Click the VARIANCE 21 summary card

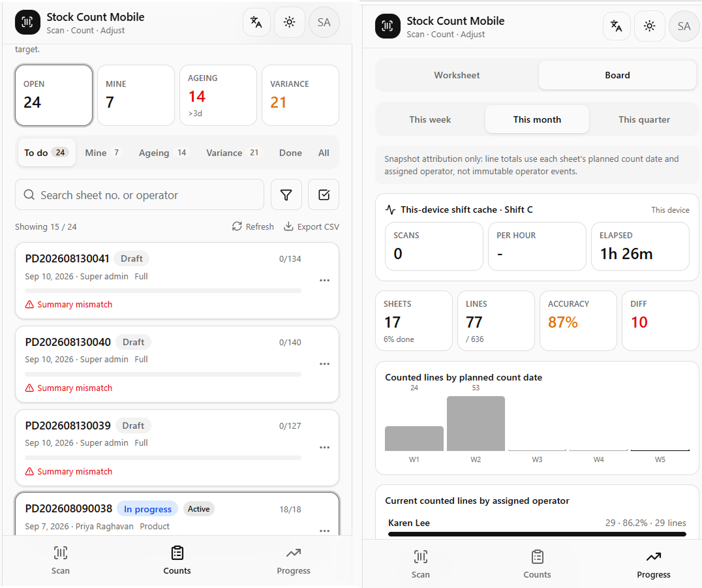pos(300,95)
